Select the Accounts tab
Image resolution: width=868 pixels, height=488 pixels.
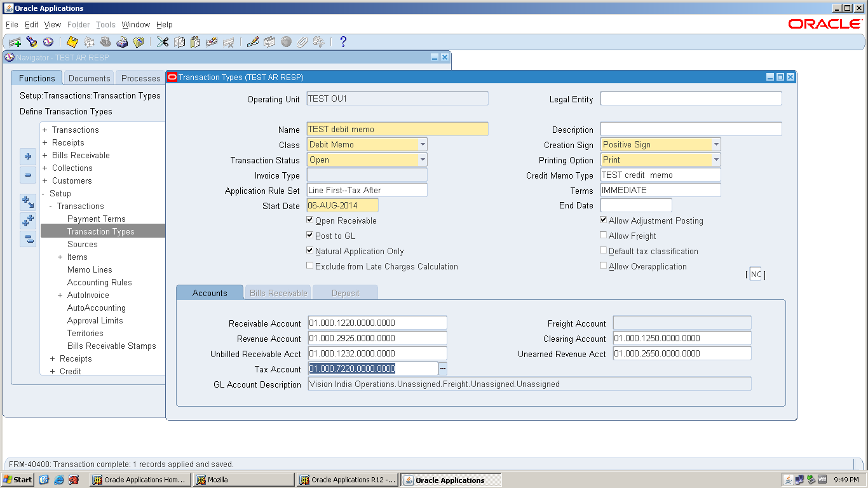[x=210, y=293]
